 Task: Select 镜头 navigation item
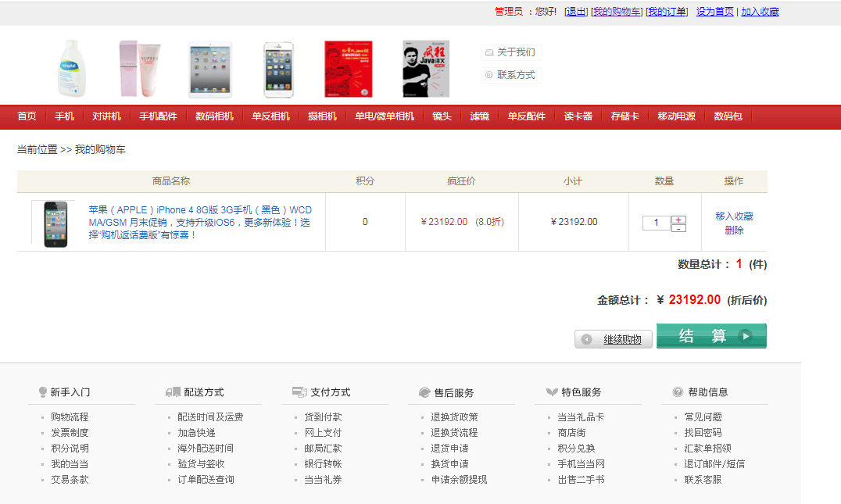(x=442, y=116)
